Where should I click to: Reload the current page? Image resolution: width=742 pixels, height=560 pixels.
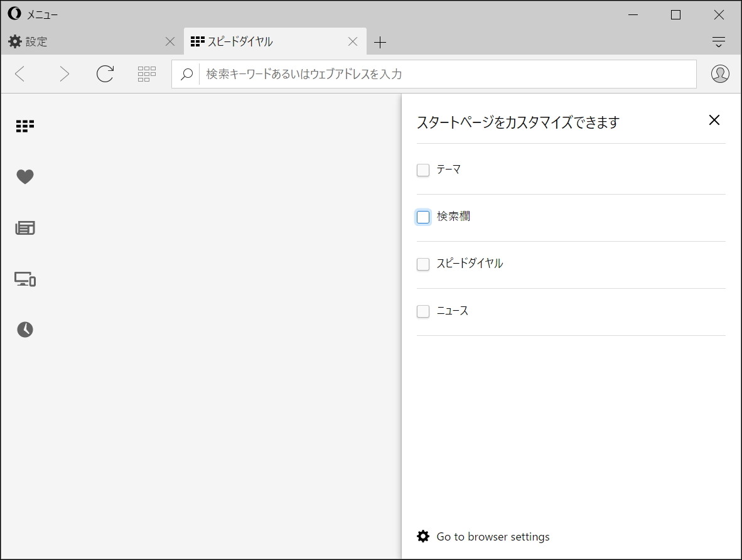(104, 73)
